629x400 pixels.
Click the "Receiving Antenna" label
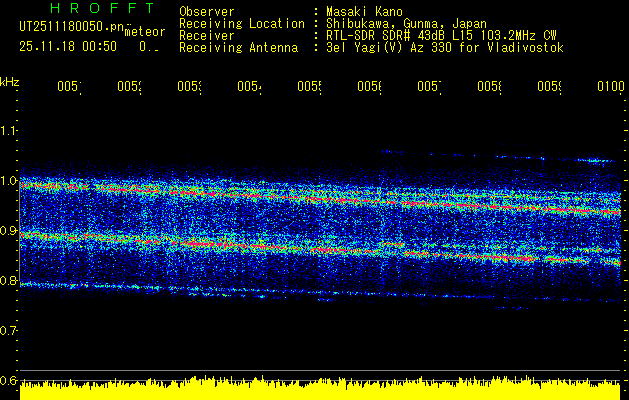click(239, 48)
